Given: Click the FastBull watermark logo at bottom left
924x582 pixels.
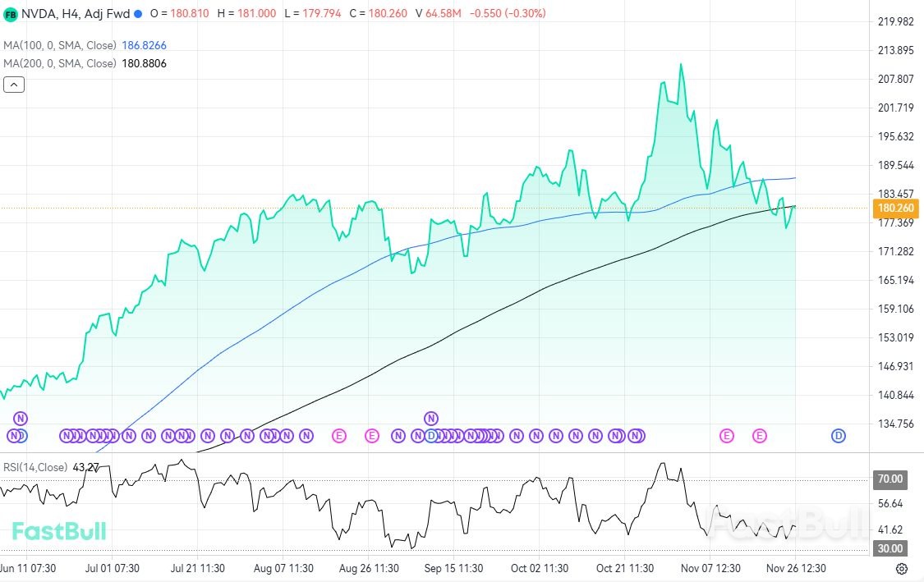Looking at the screenshot, I should 59,531.
